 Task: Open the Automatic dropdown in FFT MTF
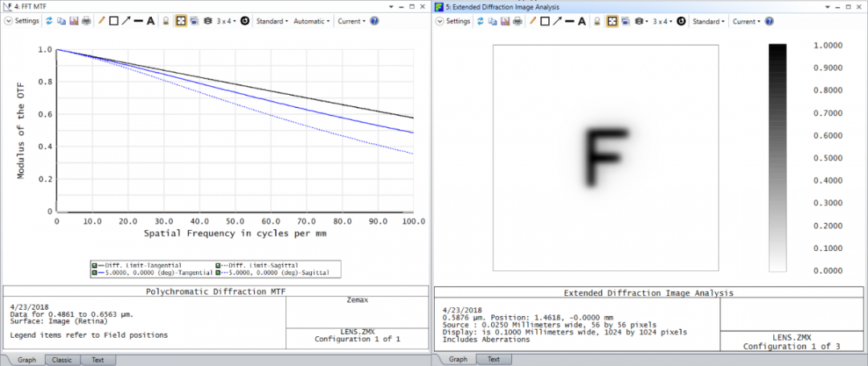313,21
